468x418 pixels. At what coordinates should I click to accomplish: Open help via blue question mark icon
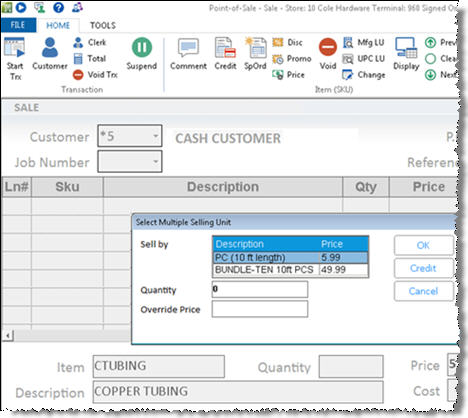(59, 7)
